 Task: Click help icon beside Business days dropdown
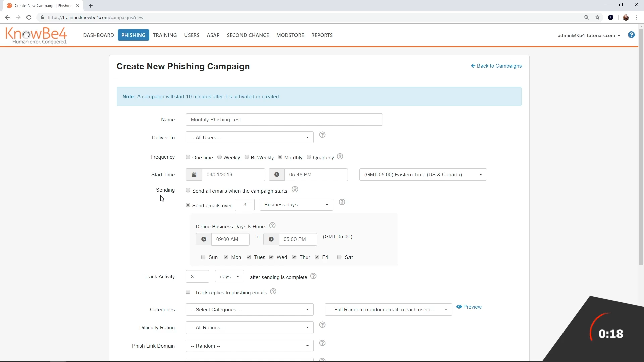point(342,202)
